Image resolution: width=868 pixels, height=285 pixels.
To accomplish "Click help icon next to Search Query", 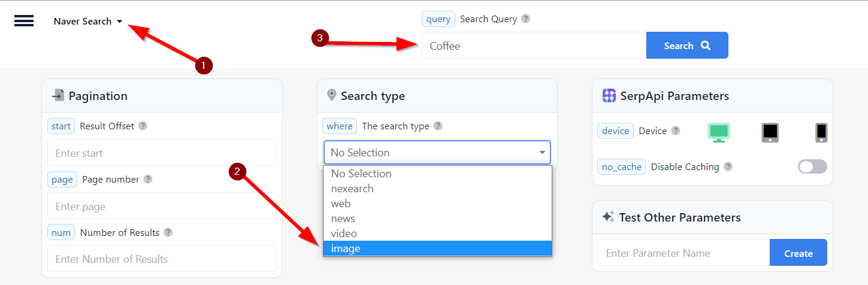I will (x=525, y=19).
